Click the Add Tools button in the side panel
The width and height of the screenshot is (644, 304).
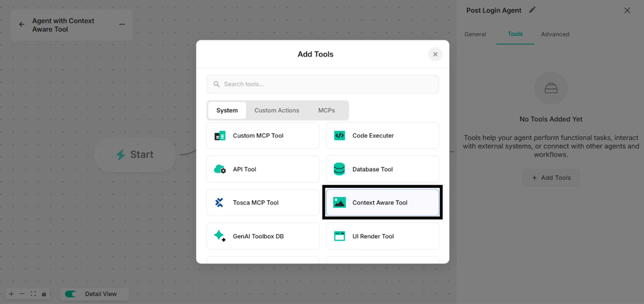coord(551,178)
